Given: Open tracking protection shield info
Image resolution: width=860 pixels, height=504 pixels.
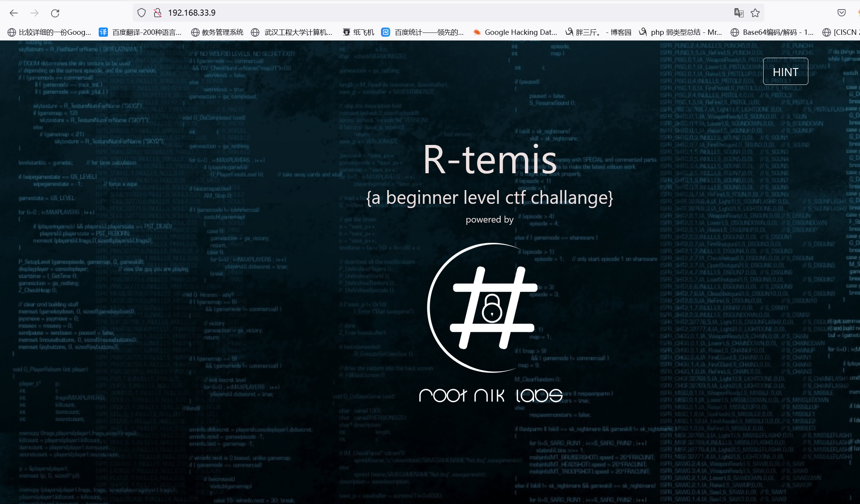Looking at the screenshot, I should 142,13.
